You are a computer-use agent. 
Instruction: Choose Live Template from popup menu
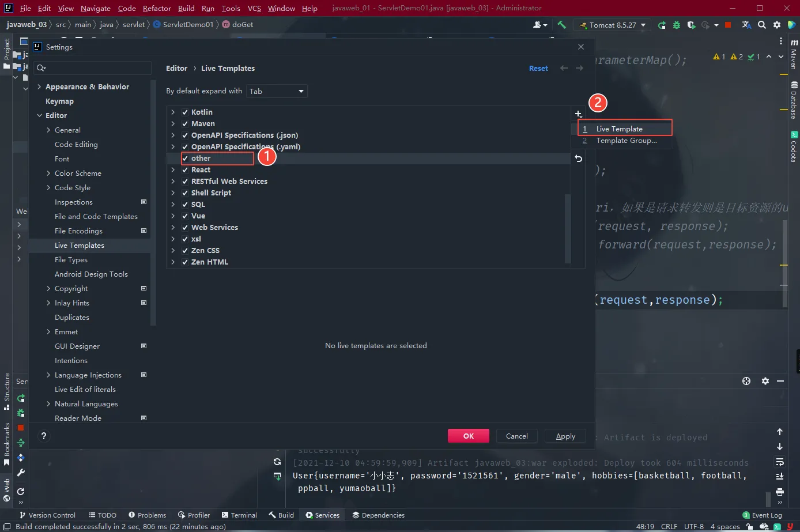pyautogui.click(x=625, y=129)
